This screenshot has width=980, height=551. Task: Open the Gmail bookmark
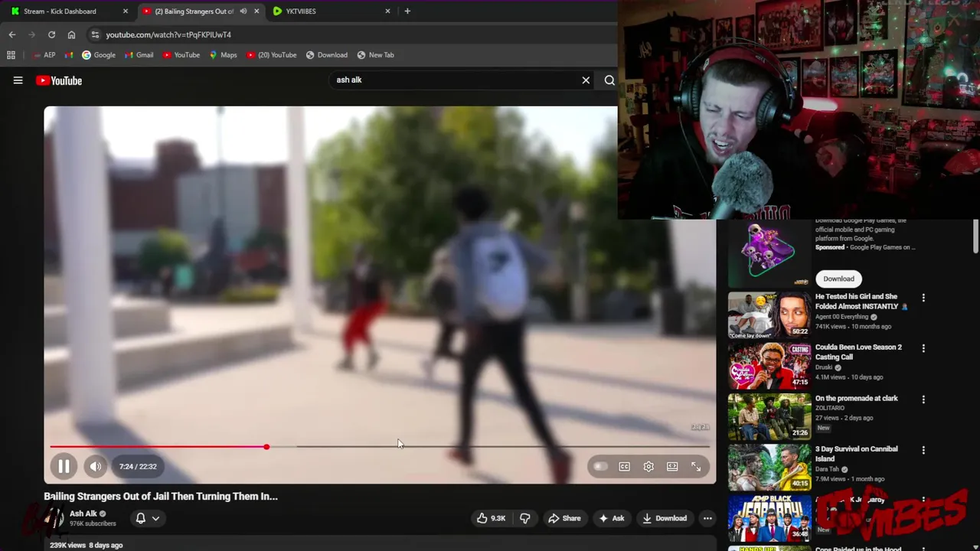(x=139, y=55)
